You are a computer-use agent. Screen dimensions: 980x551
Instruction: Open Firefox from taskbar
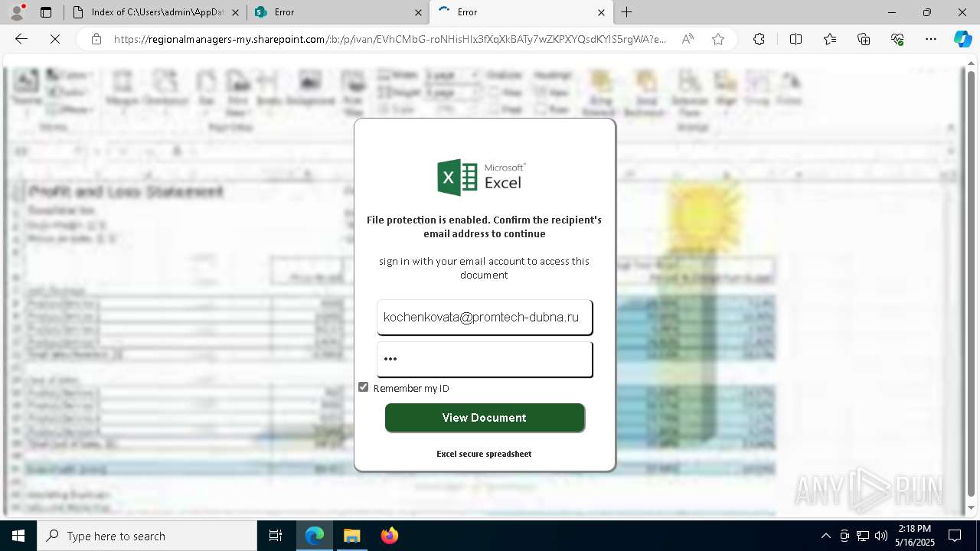pos(390,536)
